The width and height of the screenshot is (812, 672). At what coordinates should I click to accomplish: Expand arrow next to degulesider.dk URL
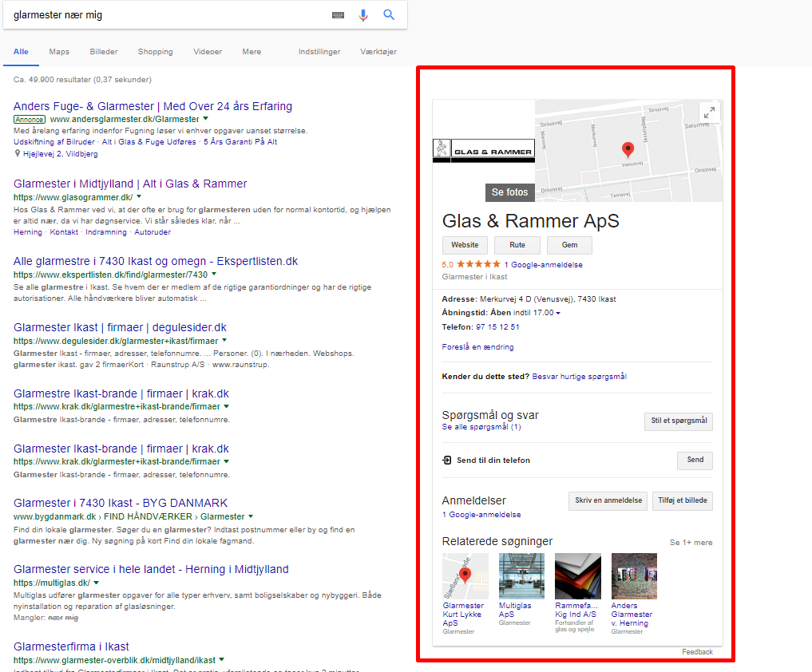[x=224, y=340]
